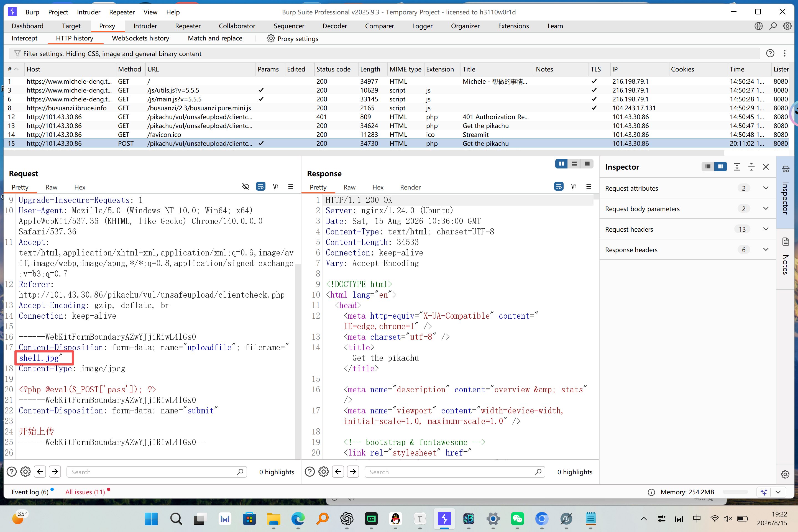Open global settings gear in the top bar
Image resolution: width=798 pixels, height=532 pixels.
tap(787, 26)
